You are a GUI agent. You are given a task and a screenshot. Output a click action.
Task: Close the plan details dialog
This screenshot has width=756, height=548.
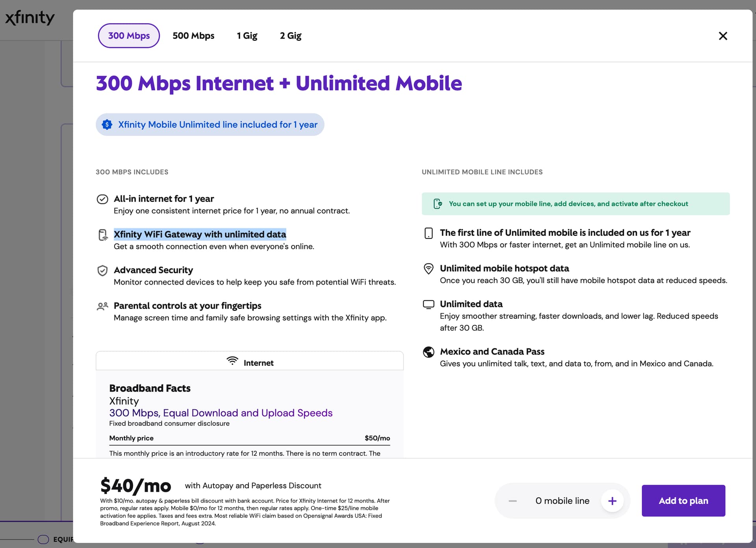tap(723, 36)
